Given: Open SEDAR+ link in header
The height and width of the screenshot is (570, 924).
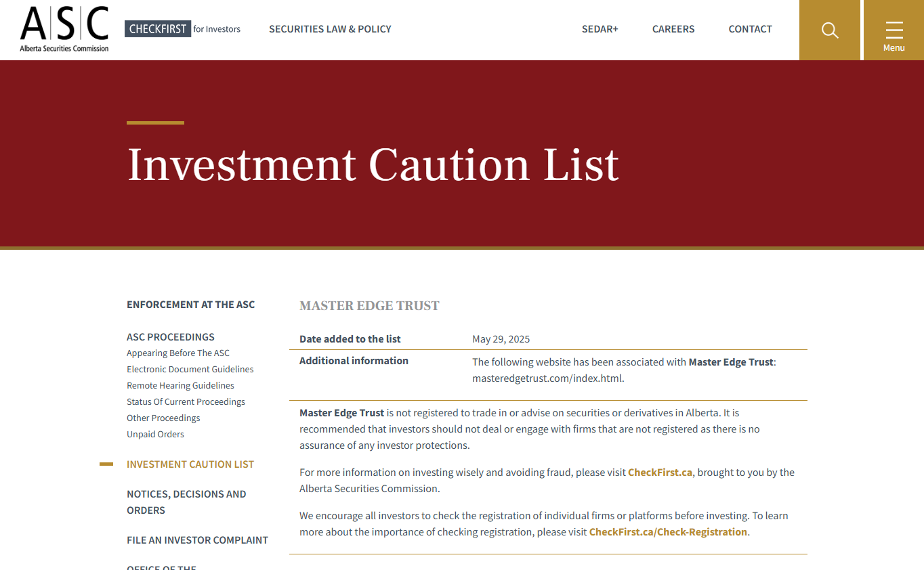Looking at the screenshot, I should (x=600, y=29).
